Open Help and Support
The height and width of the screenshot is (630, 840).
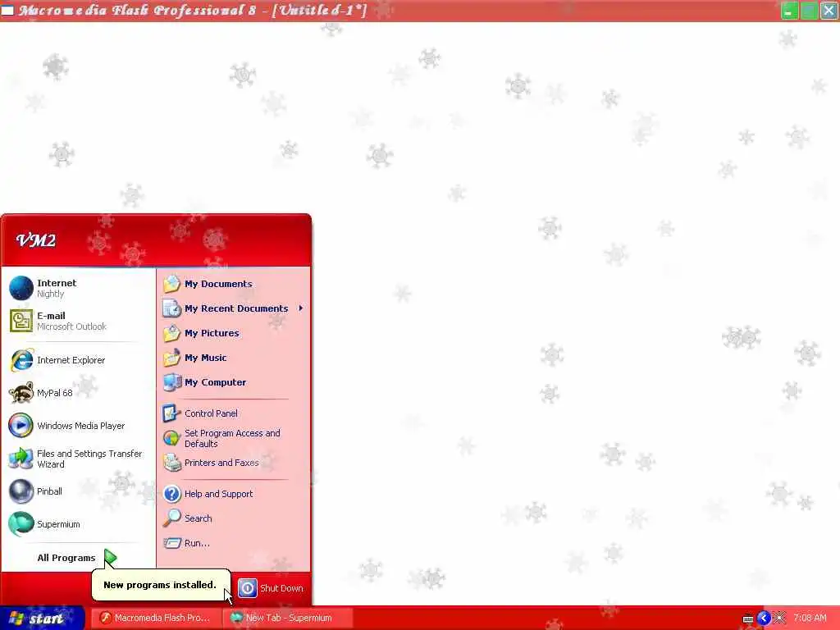pos(234,494)
